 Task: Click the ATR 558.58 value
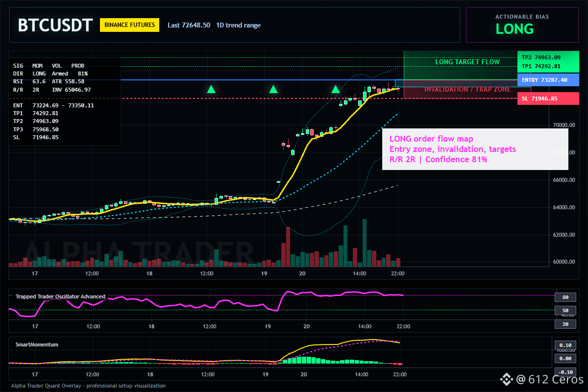68,81
